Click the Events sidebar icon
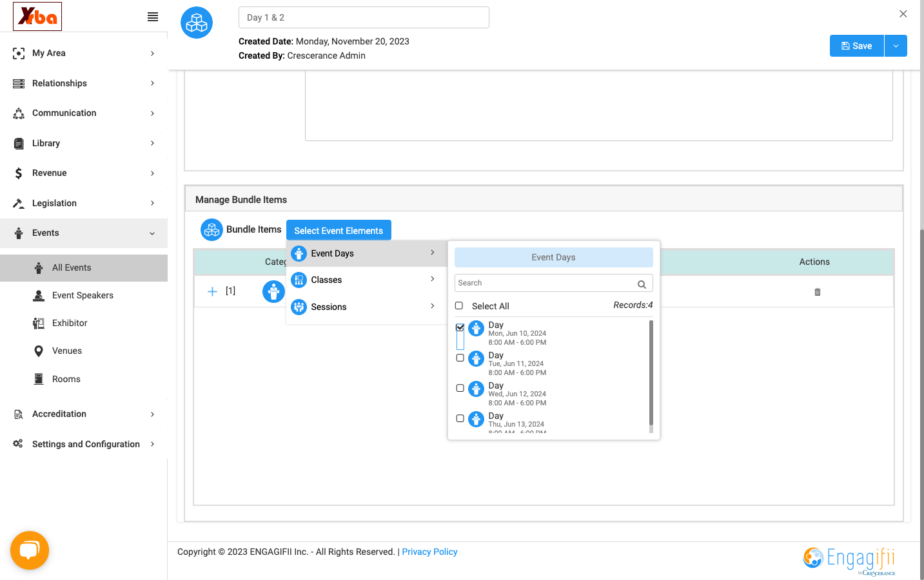924x580 pixels. click(x=19, y=233)
